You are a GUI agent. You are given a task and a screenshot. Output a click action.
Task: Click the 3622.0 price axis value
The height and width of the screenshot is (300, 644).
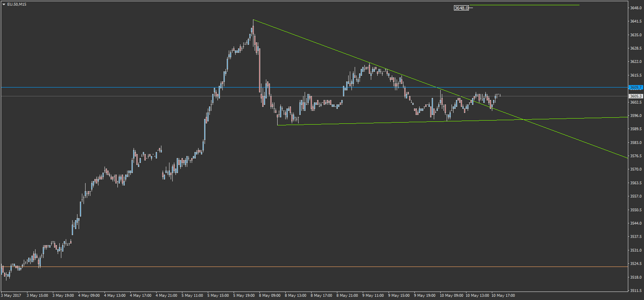pos(636,62)
